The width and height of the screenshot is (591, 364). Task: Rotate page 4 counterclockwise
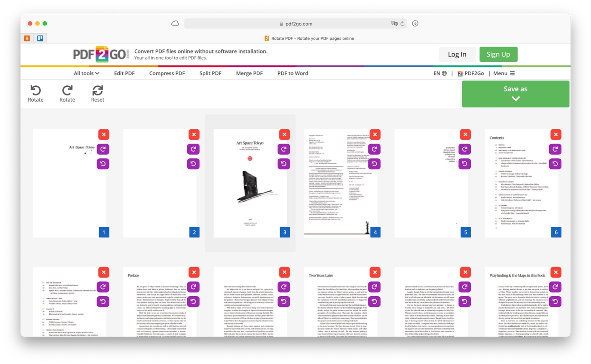[x=374, y=163]
